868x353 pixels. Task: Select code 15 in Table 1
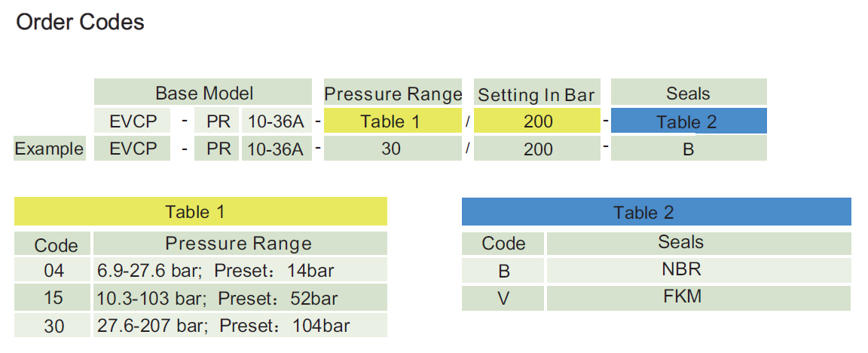point(54,298)
